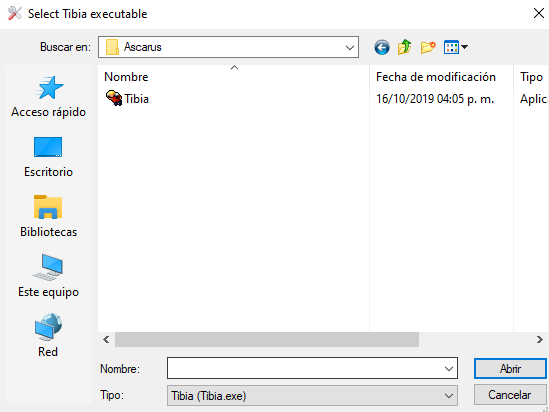Navigate up one folder level
This screenshot has width=549, height=412.
point(404,47)
